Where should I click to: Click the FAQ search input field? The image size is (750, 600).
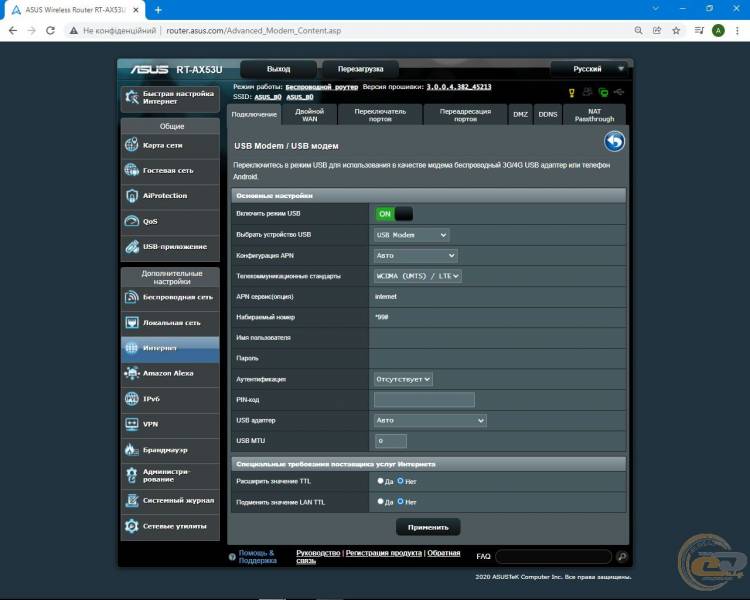tap(554, 556)
